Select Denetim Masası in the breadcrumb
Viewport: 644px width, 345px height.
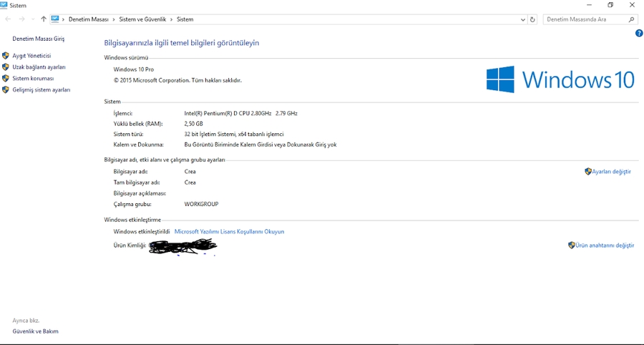point(88,19)
